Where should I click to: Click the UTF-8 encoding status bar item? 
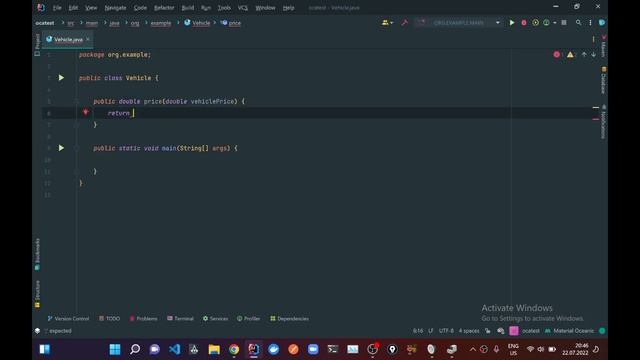[x=446, y=331]
